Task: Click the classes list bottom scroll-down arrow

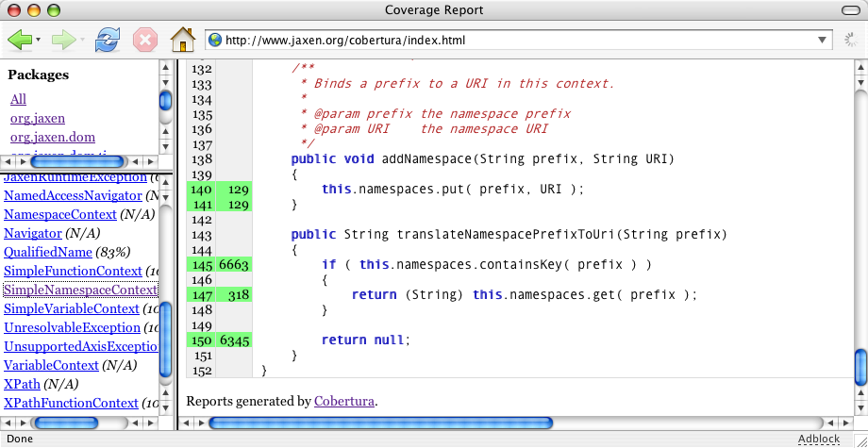Action: pyautogui.click(x=165, y=409)
